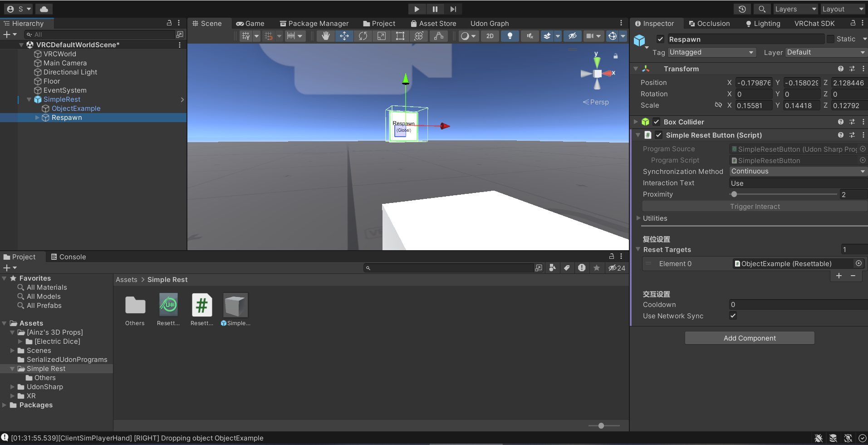868x445 pixels.
Task: Select the Hand view tool
Action: (325, 36)
